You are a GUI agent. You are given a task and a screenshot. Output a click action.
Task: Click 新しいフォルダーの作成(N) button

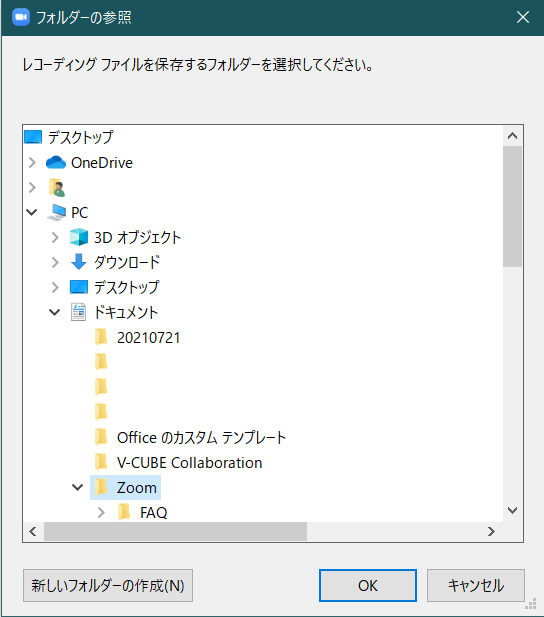click(x=108, y=586)
